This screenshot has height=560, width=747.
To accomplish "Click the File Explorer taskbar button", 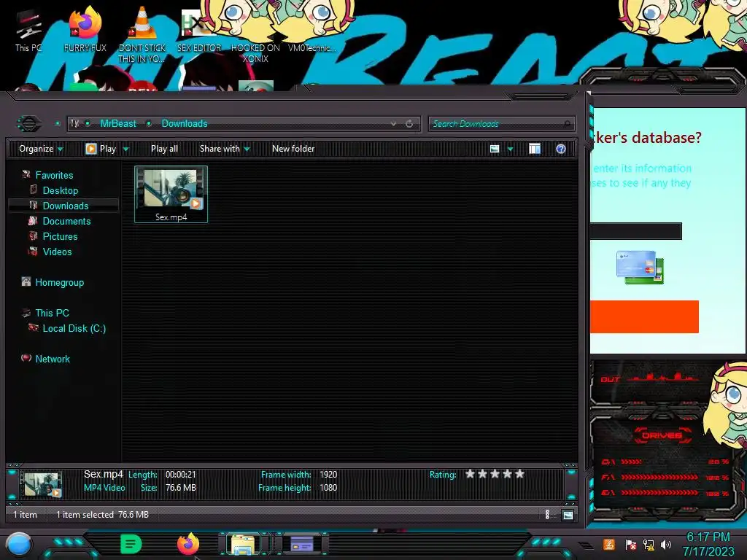I will tap(244, 544).
